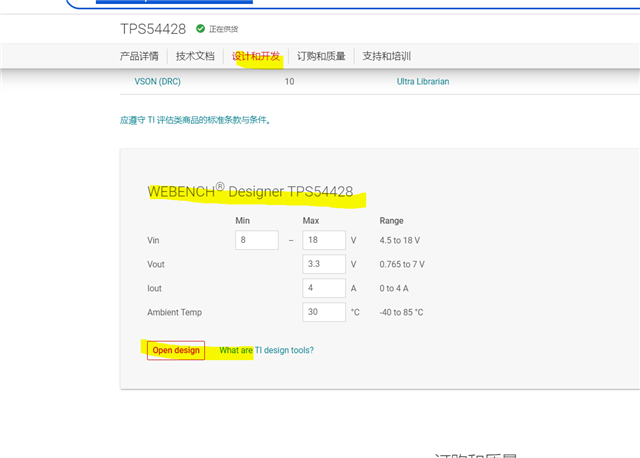Open the TI standard terms and conditions link

pos(195,120)
